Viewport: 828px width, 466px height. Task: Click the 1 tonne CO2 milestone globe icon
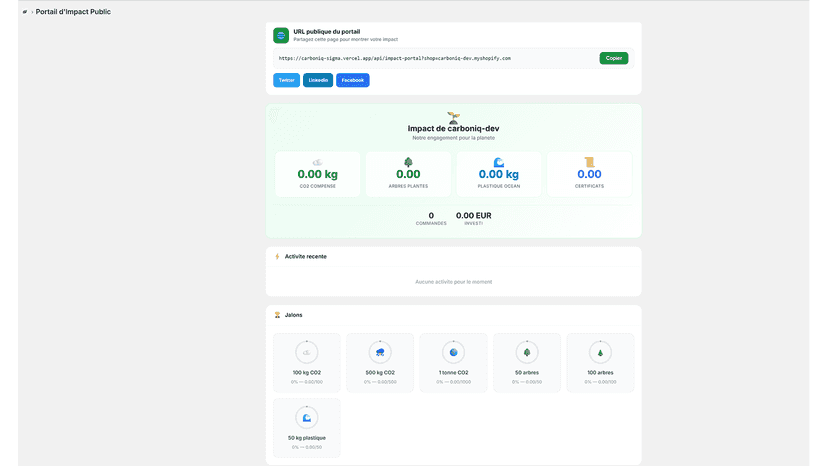click(454, 352)
